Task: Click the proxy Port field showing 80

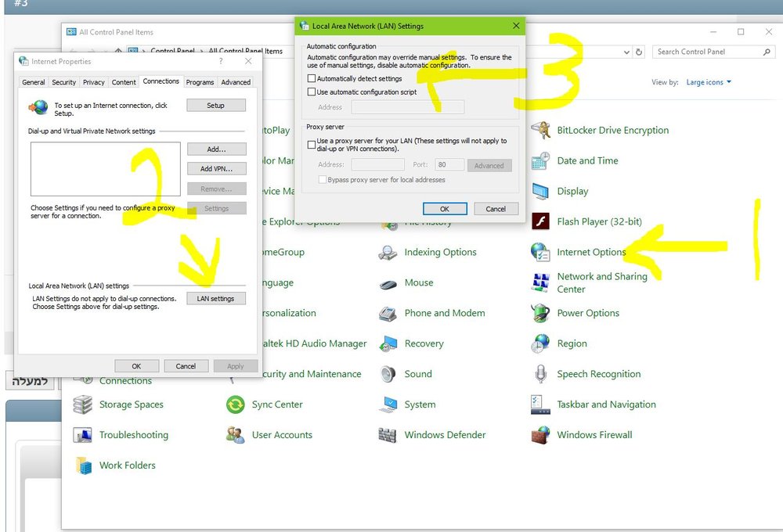Action: coord(449,165)
